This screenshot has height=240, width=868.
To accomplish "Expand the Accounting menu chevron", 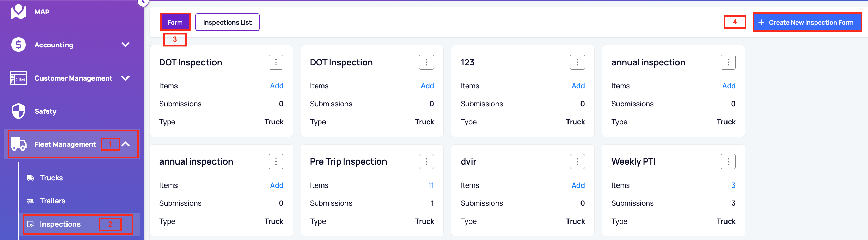I will (x=125, y=45).
